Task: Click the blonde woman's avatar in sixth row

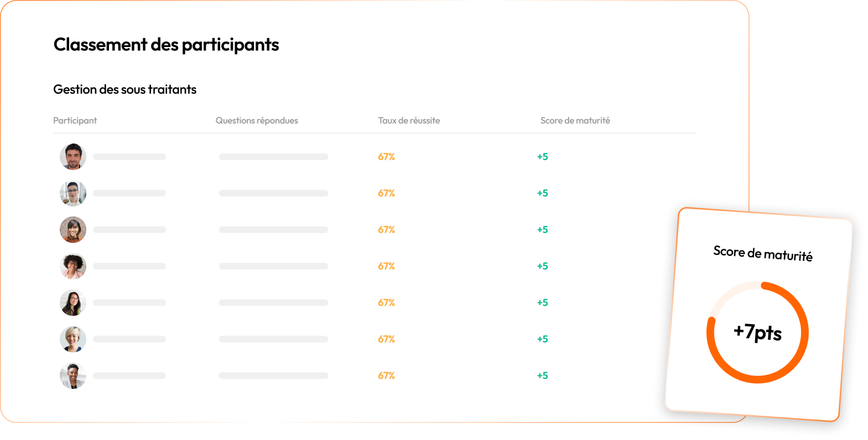Action: pos(73,339)
